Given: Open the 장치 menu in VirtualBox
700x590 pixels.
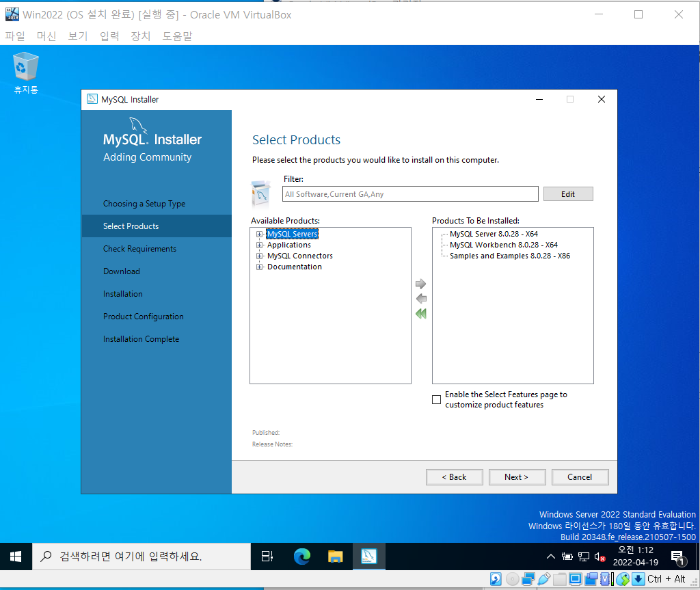Looking at the screenshot, I should 141,36.
